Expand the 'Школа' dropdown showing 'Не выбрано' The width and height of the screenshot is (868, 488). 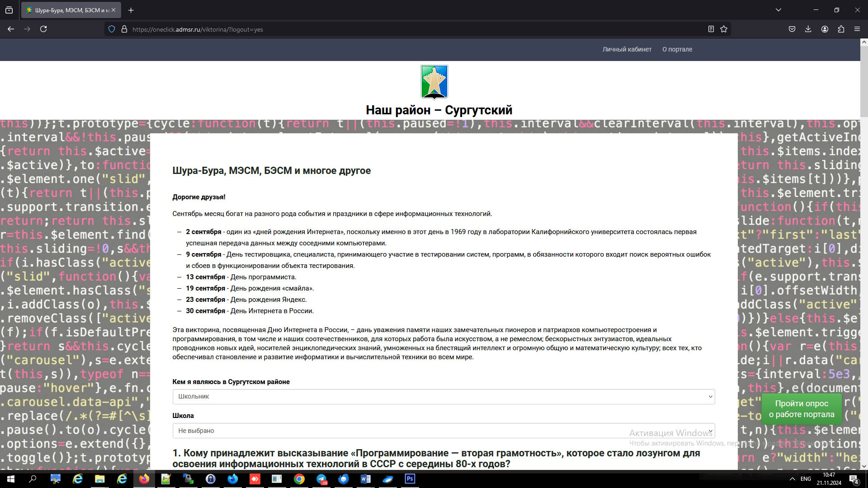click(x=443, y=431)
